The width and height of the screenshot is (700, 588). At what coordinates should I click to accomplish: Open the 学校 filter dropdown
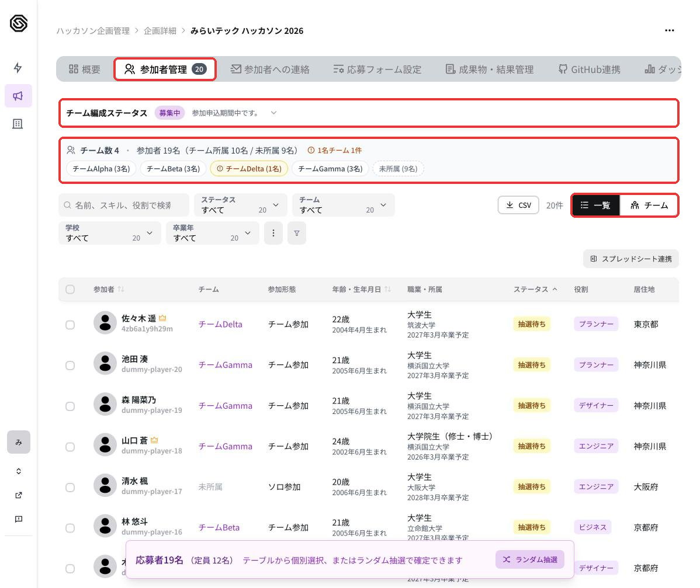109,233
